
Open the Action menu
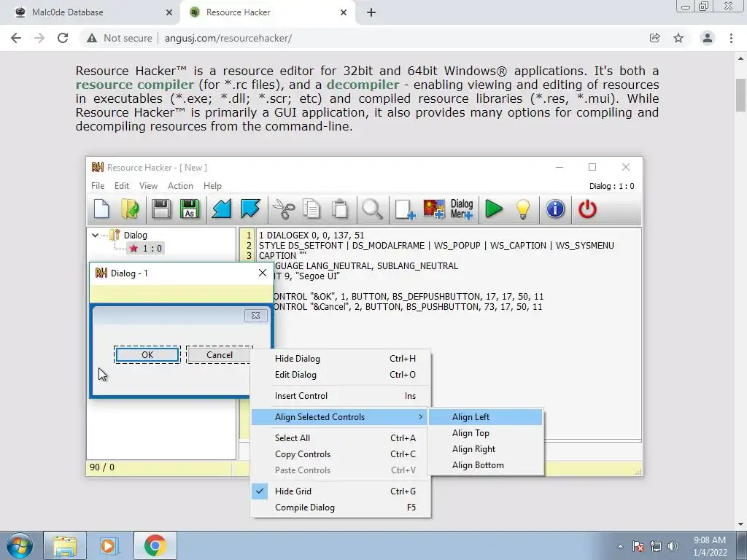[180, 186]
